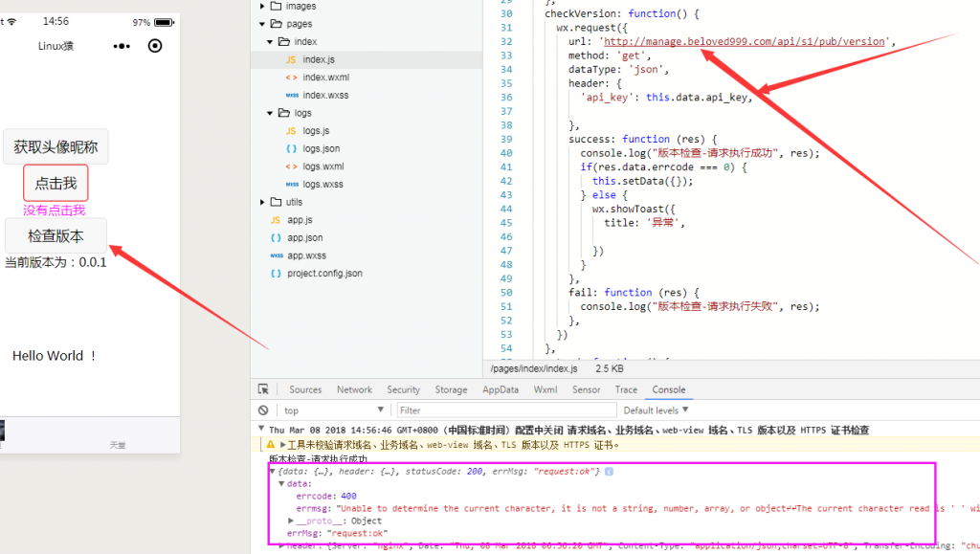This screenshot has height=554, width=980.
Task: Switch to the Security tab
Action: point(403,389)
